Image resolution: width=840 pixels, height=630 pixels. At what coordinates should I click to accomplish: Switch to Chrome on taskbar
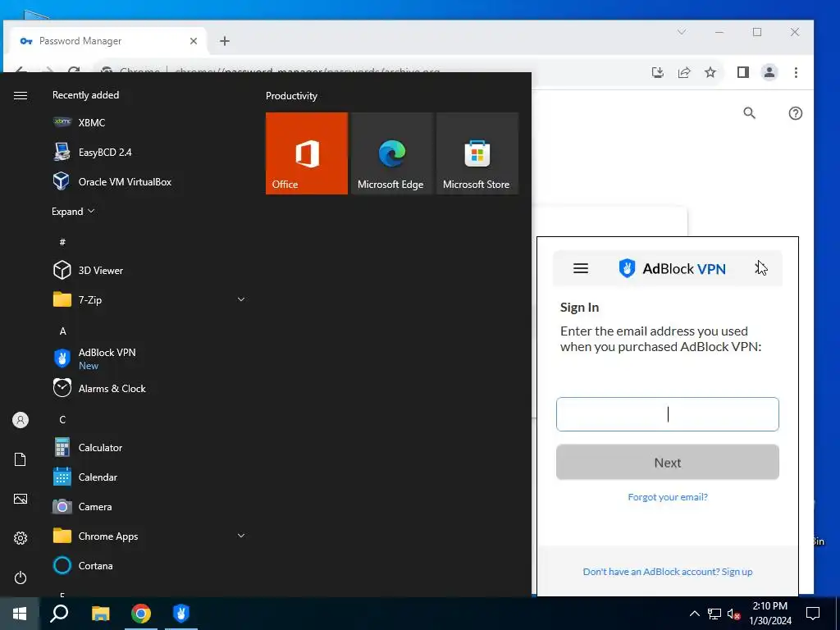tap(141, 614)
